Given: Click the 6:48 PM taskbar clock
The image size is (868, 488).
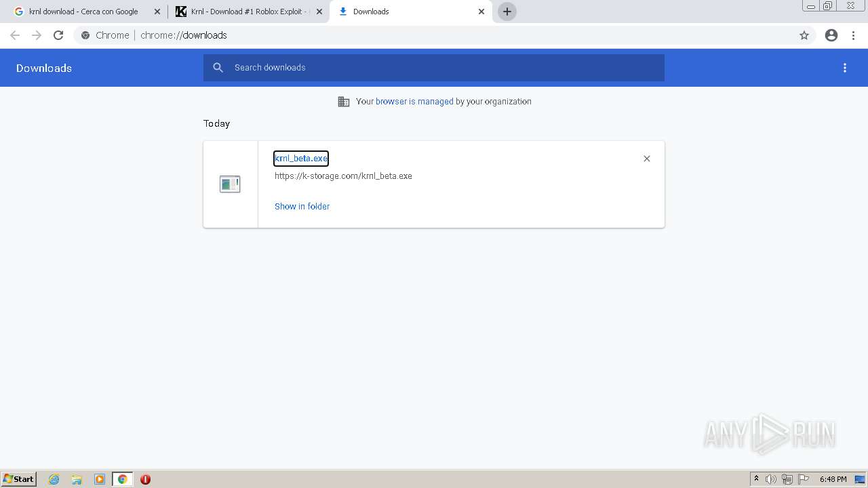Looking at the screenshot, I should tap(833, 479).
